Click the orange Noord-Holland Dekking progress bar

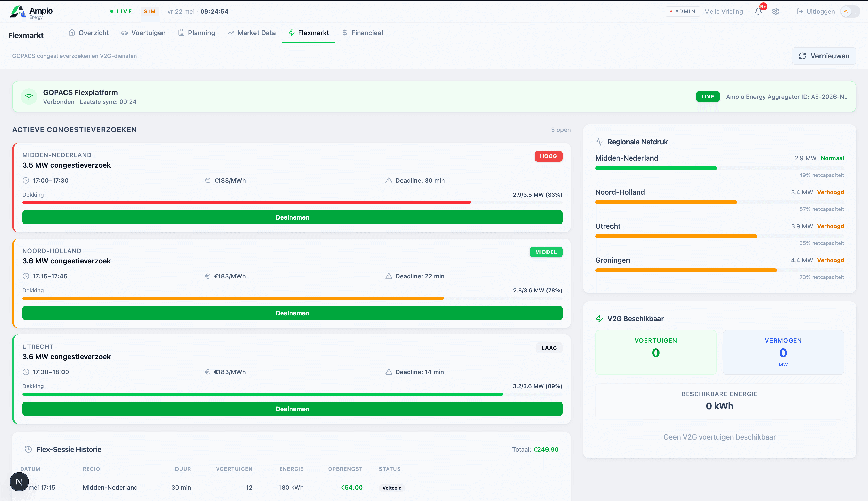(292, 298)
